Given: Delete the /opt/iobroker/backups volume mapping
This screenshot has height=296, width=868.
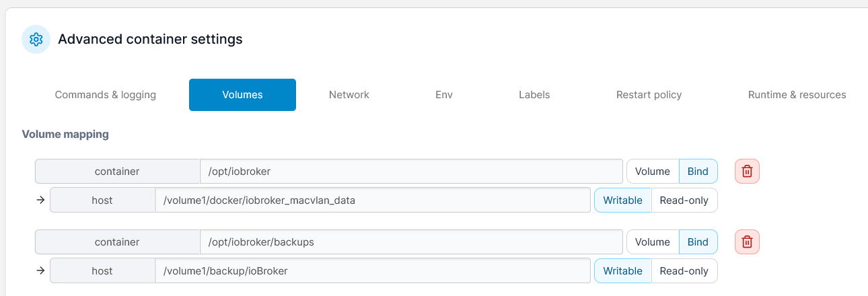Looking at the screenshot, I should 747,242.
